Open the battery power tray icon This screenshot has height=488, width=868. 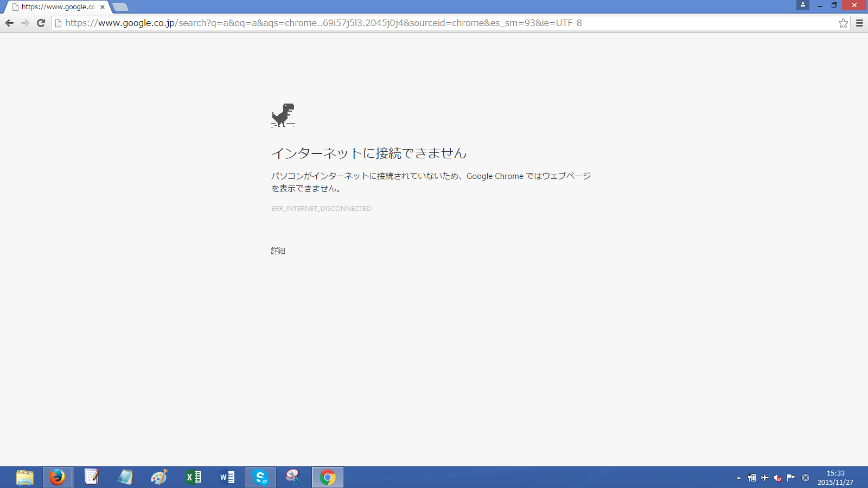pos(752,478)
